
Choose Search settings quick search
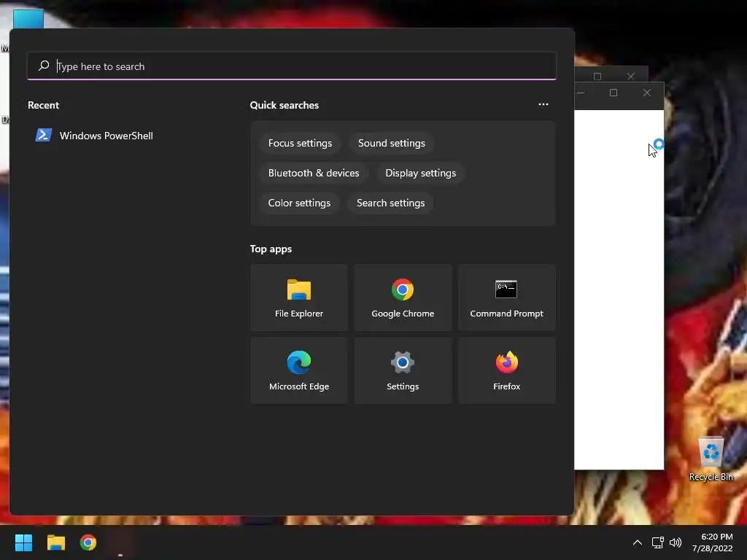391,203
